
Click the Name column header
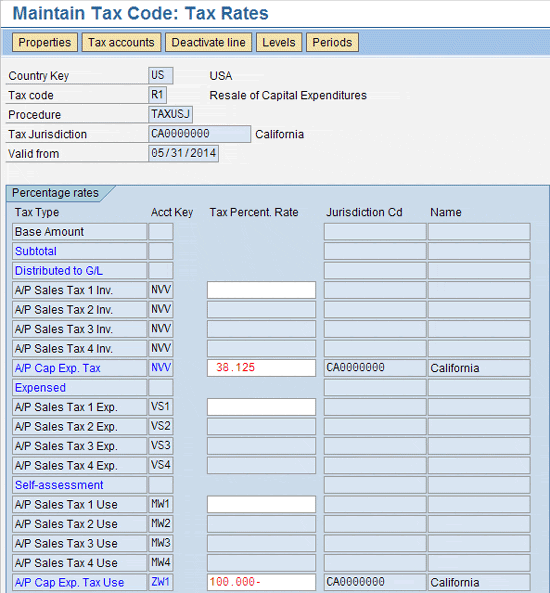point(446,212)
